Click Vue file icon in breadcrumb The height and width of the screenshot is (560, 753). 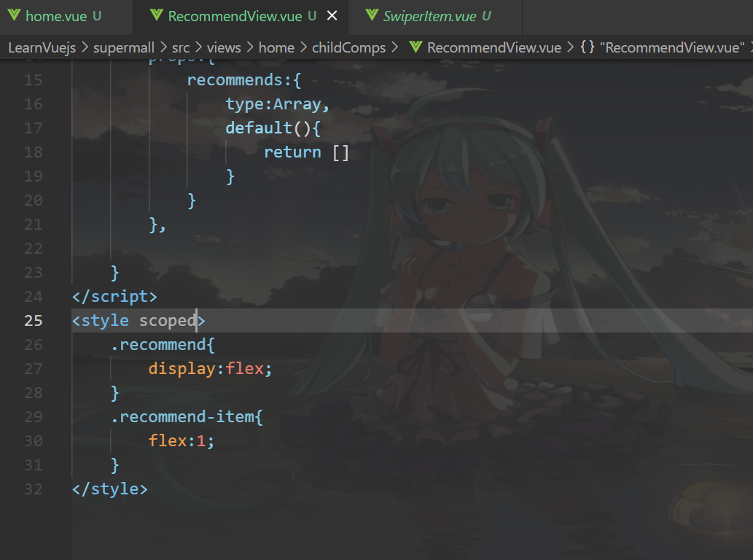coord(415,47)
